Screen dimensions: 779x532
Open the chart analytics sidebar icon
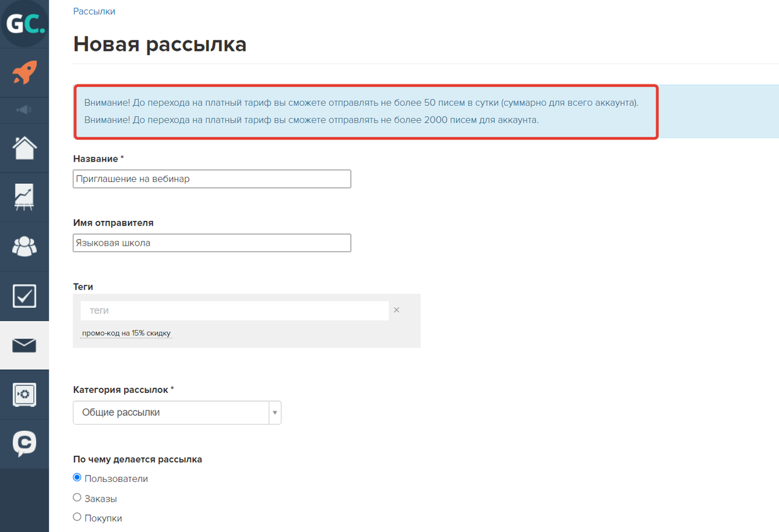click(x=25, y=197)
